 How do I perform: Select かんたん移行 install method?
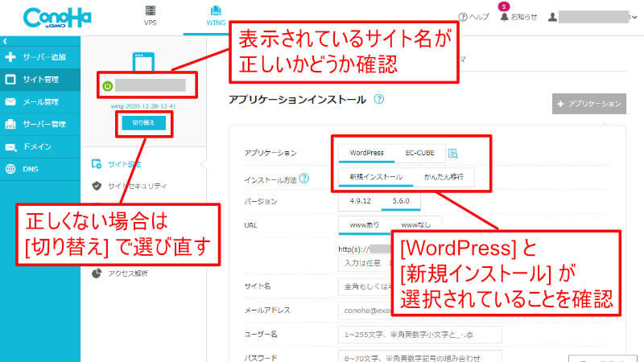tap(444, 177)
